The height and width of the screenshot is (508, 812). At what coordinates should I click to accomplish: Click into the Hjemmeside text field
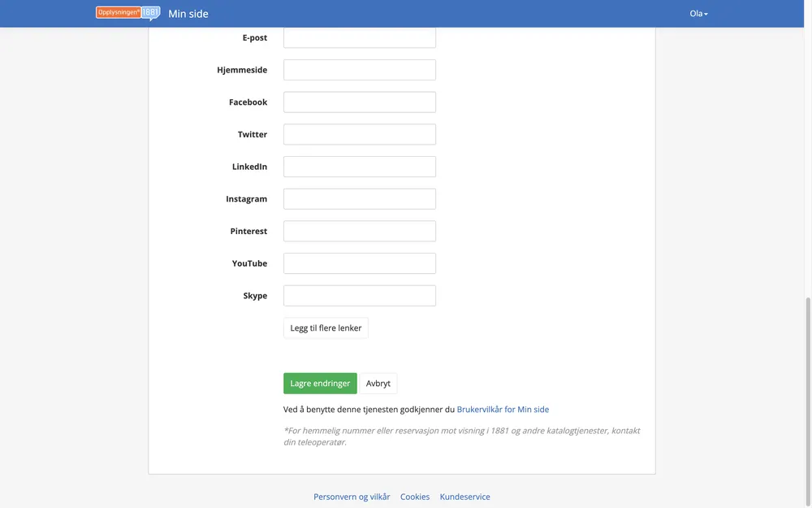[x=359, y=70]
